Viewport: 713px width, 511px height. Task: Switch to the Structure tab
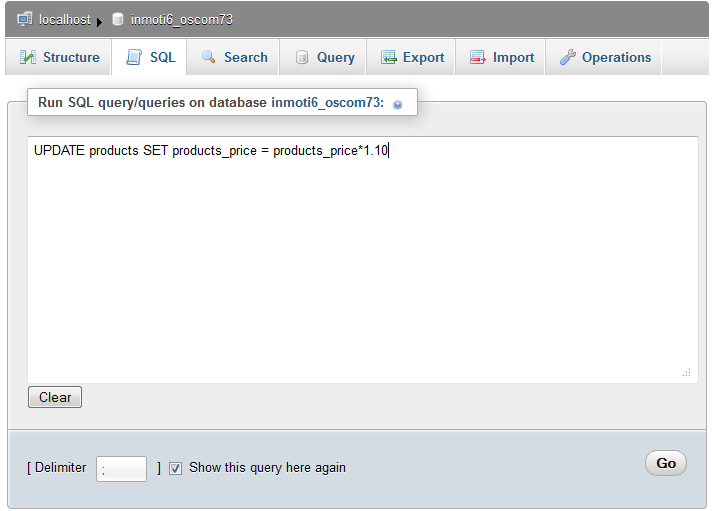[x=70, y=58]
